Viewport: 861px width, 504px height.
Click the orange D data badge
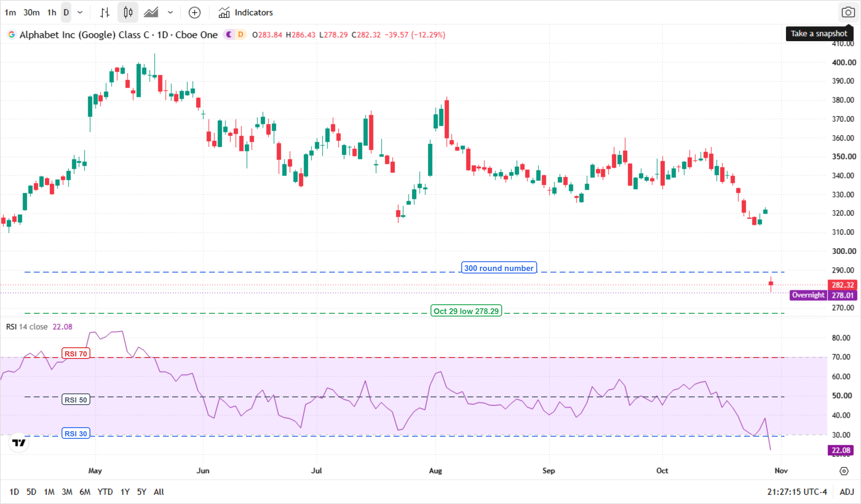pyautogui.click(x=240, y=34)
